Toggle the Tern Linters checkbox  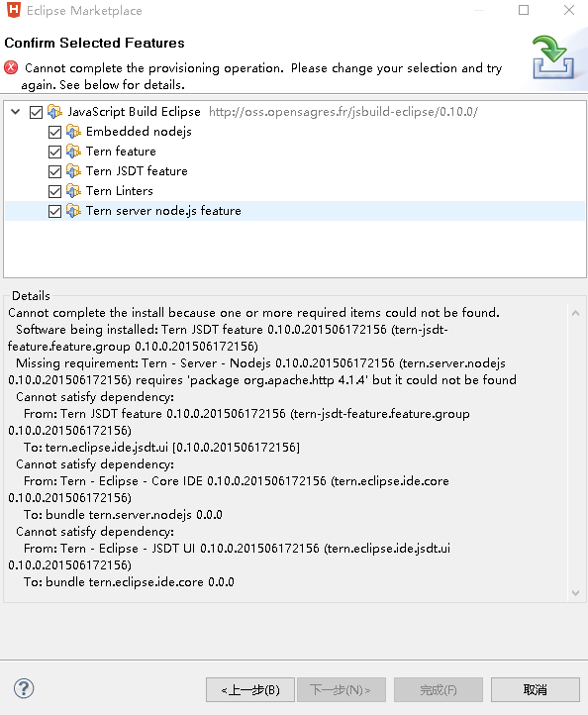click(x=54, y=191)
